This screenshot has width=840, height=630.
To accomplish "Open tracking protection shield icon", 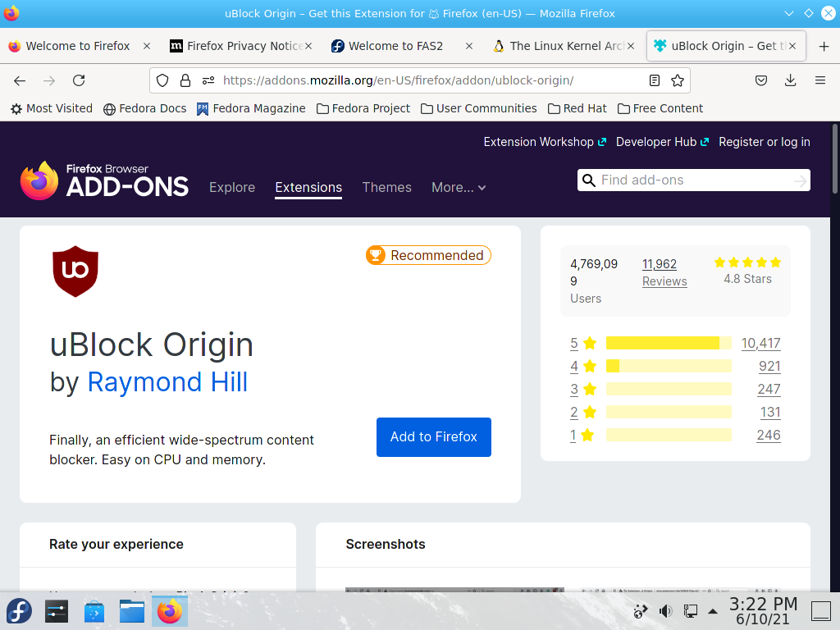I will tap(162, 80).
